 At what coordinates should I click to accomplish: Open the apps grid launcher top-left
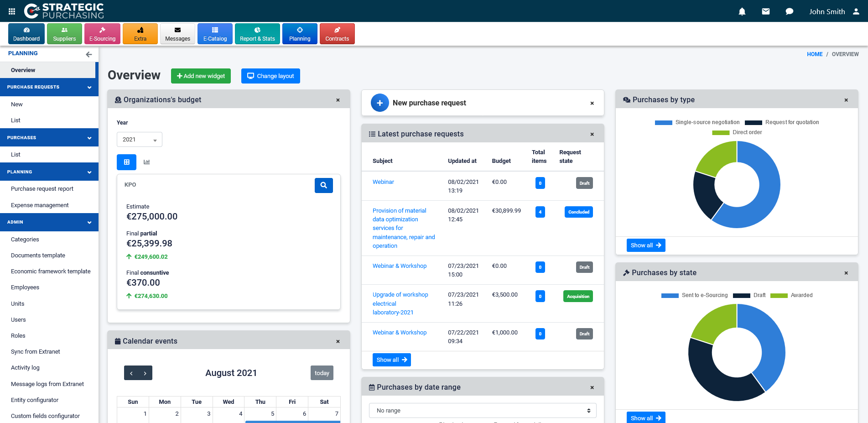coord(11,11)
